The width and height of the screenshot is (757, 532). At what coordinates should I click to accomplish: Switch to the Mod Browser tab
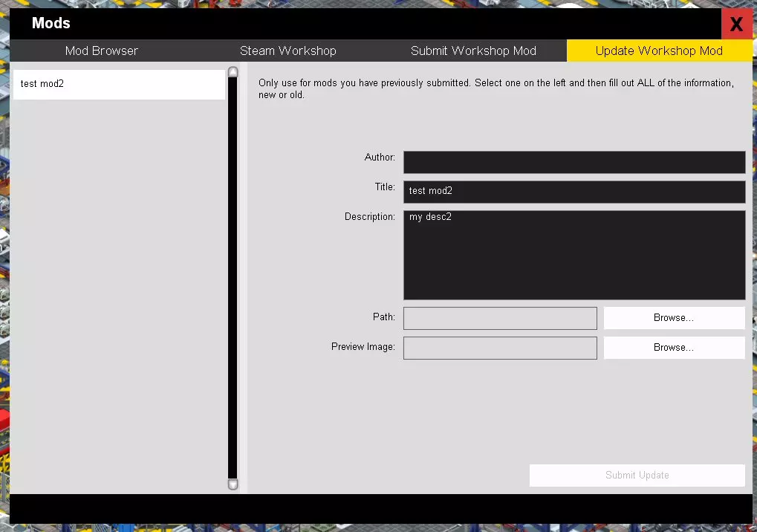102,51
